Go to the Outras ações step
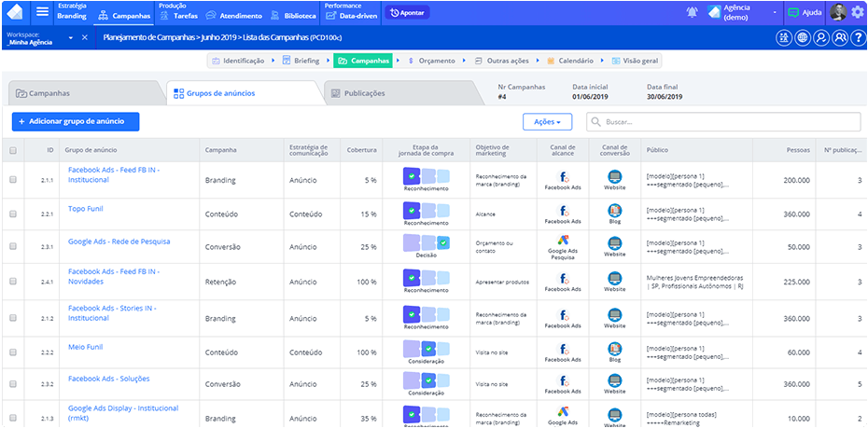This screenshot has width=868, height=428. 502,61
